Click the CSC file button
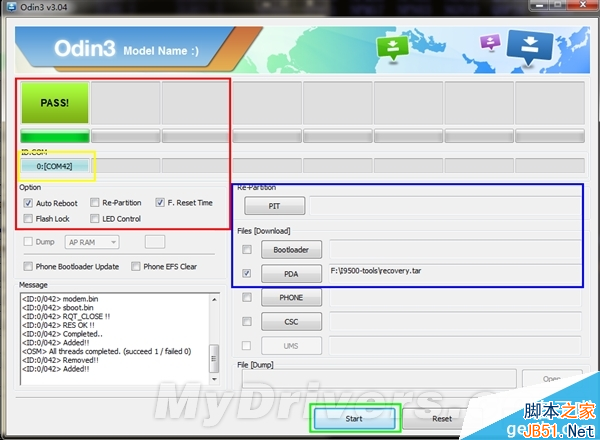The image size is (600, 440). coord(291,321)
